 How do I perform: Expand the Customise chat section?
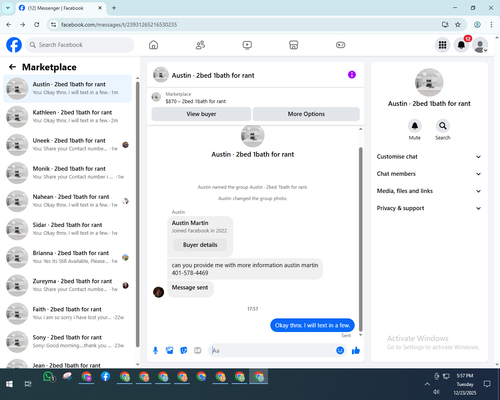pyautogui.click(x=429, y=157)
